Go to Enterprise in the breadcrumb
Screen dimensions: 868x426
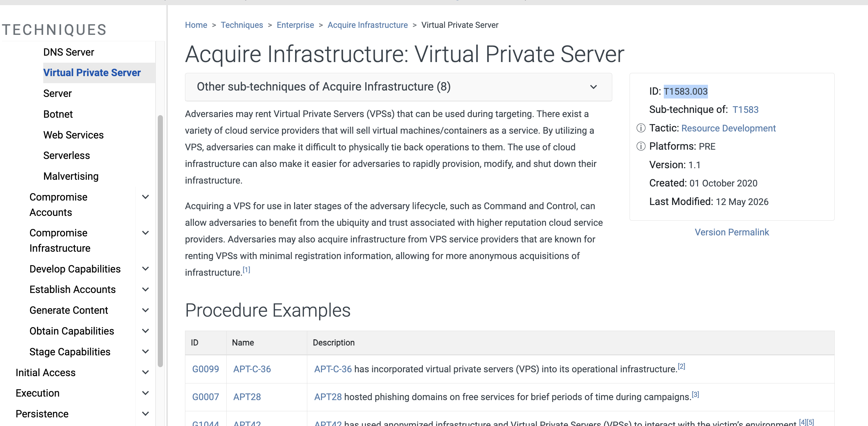click(295, 25)
